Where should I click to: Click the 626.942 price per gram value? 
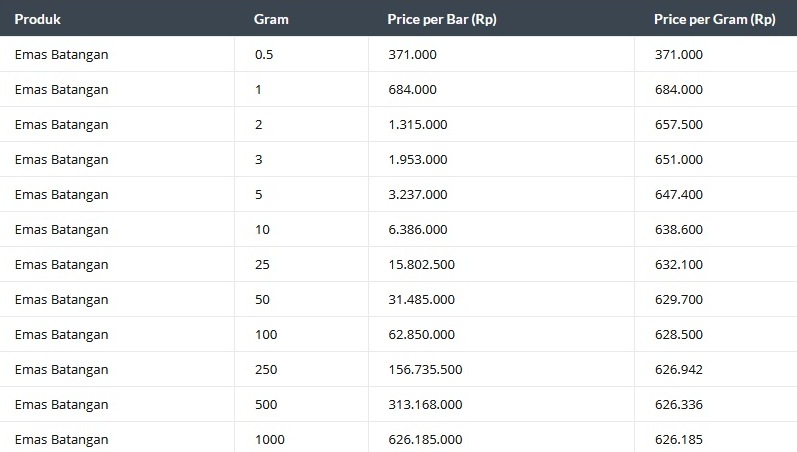679,370
